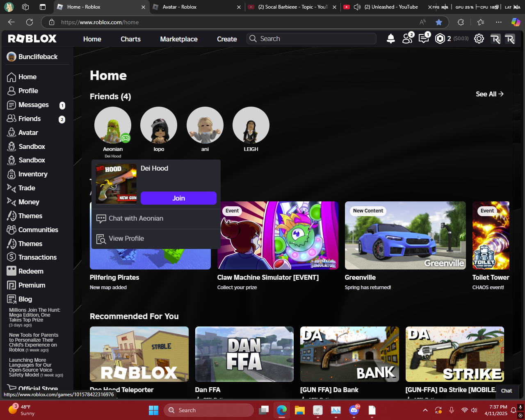Open the Dan FFA game thumbnail
525x420 pixels.
[x=244, y=354]
